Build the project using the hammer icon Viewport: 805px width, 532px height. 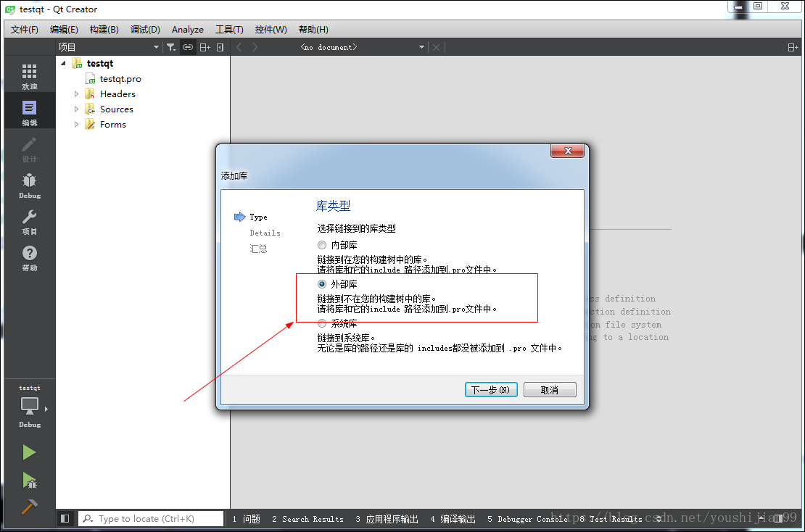tap(29, 506)
